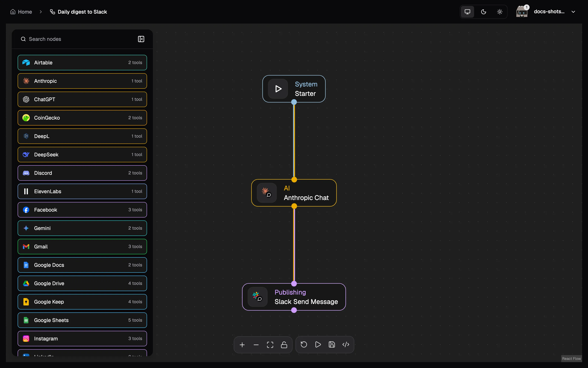The width and height of the screenshot is (588, 368).
Task: Toggle canvas interactivity lock
Action: pyautogui.click(x=284, y=345)
